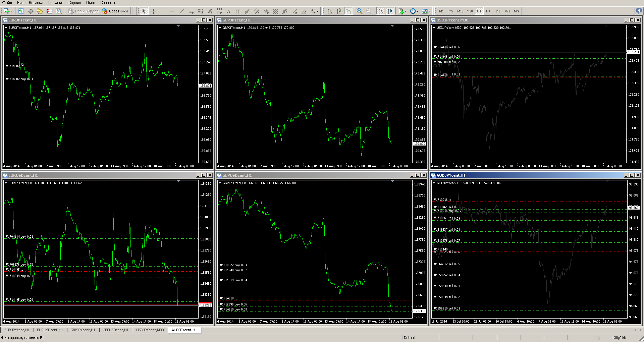This screenshot has width=644, height=342.
Task: Select the pitchfork drawing tool
Action: (x=266, y=11)
